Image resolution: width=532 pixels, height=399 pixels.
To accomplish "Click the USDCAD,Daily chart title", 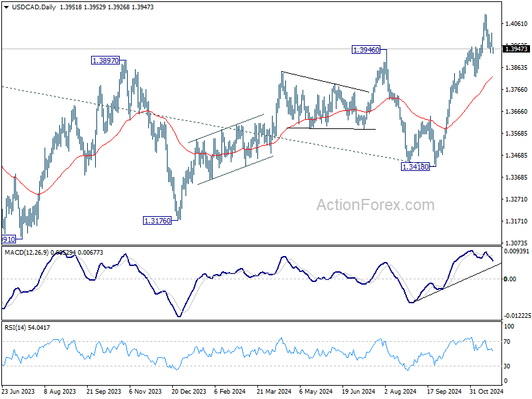I will [34, 7].
